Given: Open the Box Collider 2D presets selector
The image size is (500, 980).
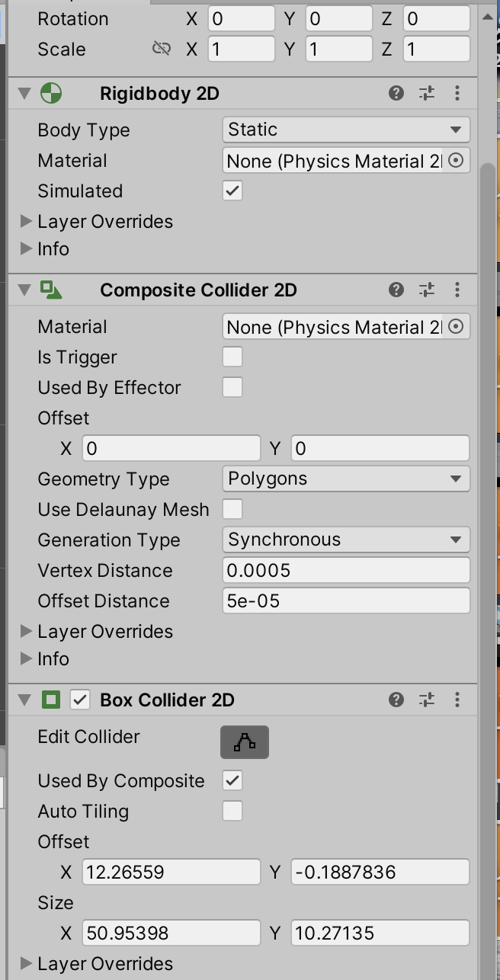Looking at the screenshot, I should pyautogui.click(x=426, y=699).
